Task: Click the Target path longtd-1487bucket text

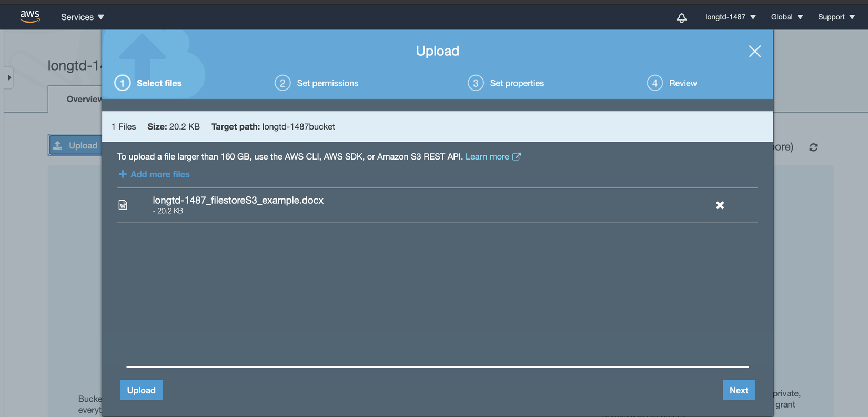Action: point(273,127)
